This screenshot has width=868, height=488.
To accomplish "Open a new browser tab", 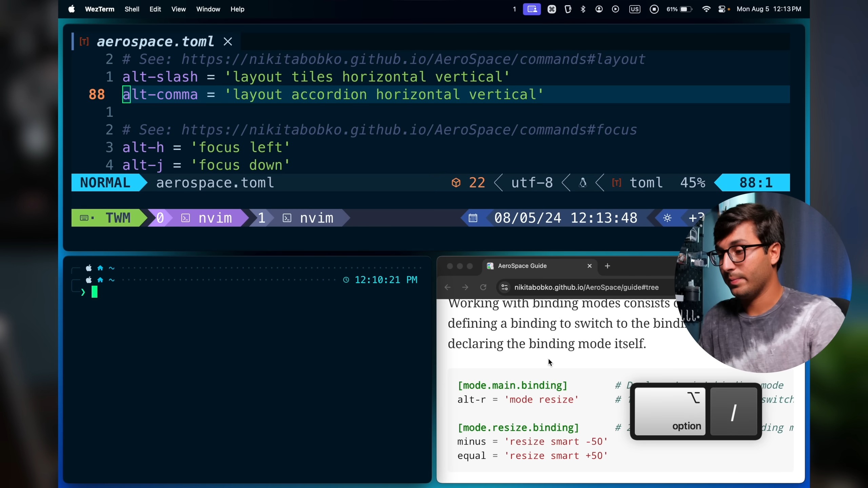I will [607, 266].
